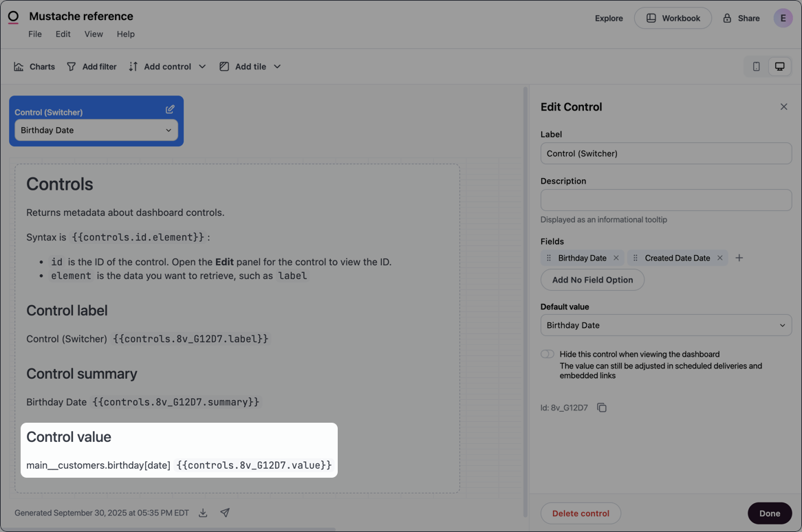
Task: Open the Workbook view
Action: (x=673, y=18)
